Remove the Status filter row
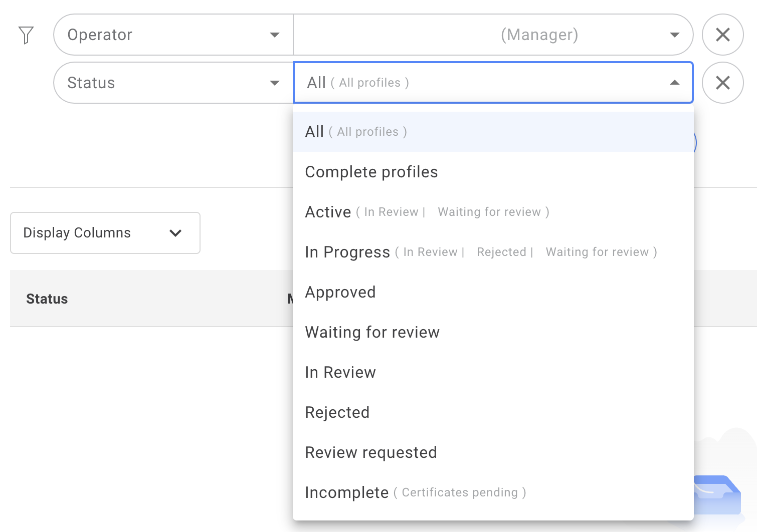 coord(722,82)
